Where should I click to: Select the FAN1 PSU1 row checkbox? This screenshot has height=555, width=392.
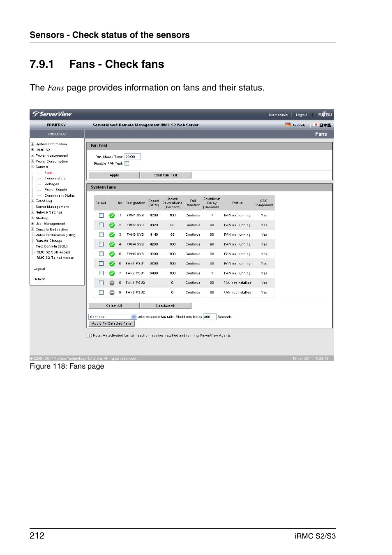point(101,264)
